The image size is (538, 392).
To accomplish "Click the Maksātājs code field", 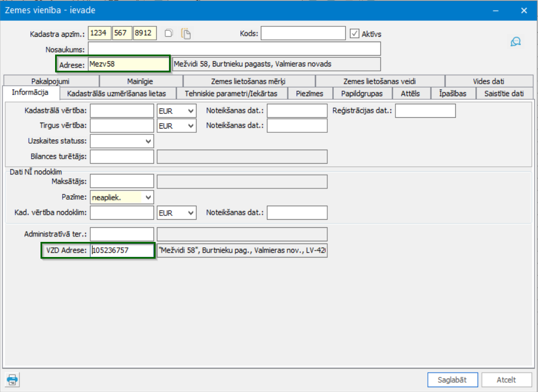I will pyautogui.click(x=122, y=181).
